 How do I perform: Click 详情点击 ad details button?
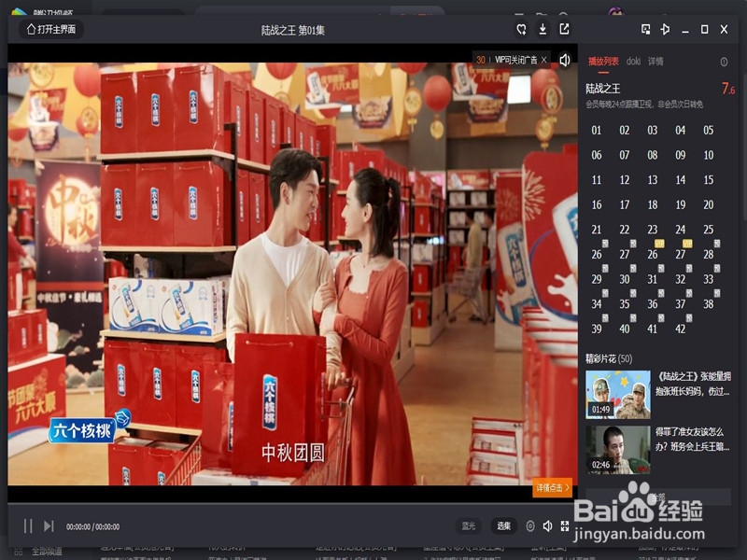tap(552, 487)
